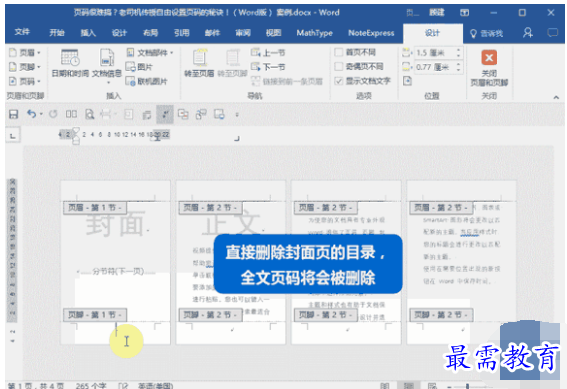Click the 正文 heading on second page
Screen dimensions: 567x389
(x=231, y=223)
